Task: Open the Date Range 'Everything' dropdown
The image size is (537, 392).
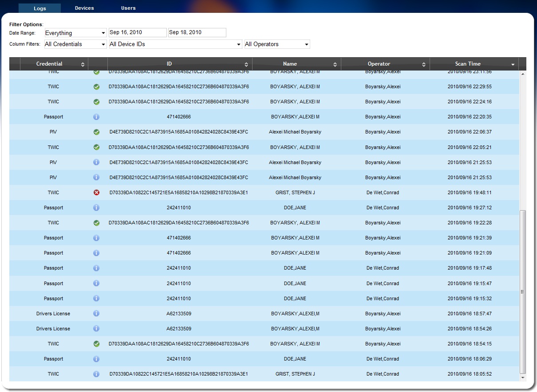Action: click(x=75, y=33)
